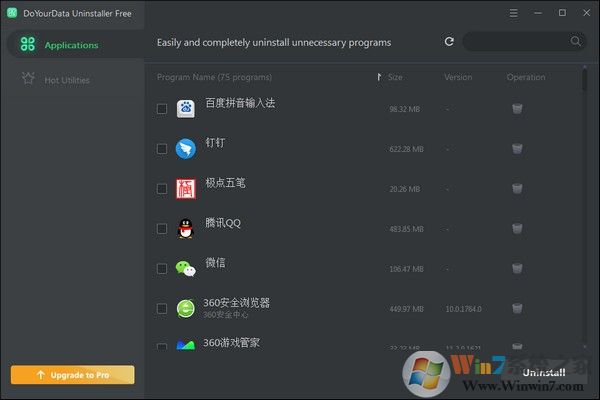Open the Applications tab in sidebar
This screenshot has height=400, width=600.
click(76, 44)
